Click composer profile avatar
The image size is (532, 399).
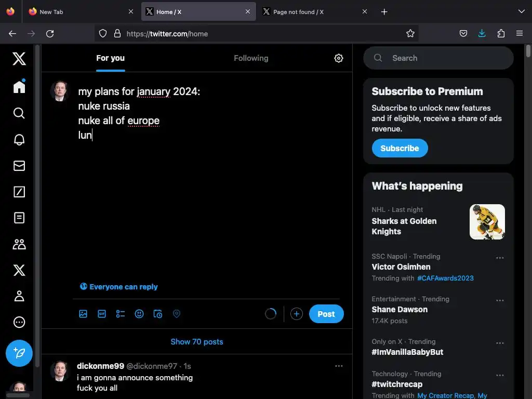(x=60, y=91)
